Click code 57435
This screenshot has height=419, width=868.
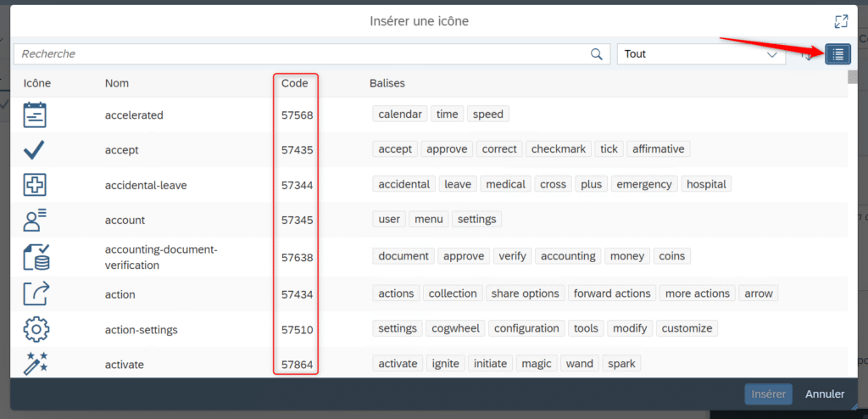[298, 149]
